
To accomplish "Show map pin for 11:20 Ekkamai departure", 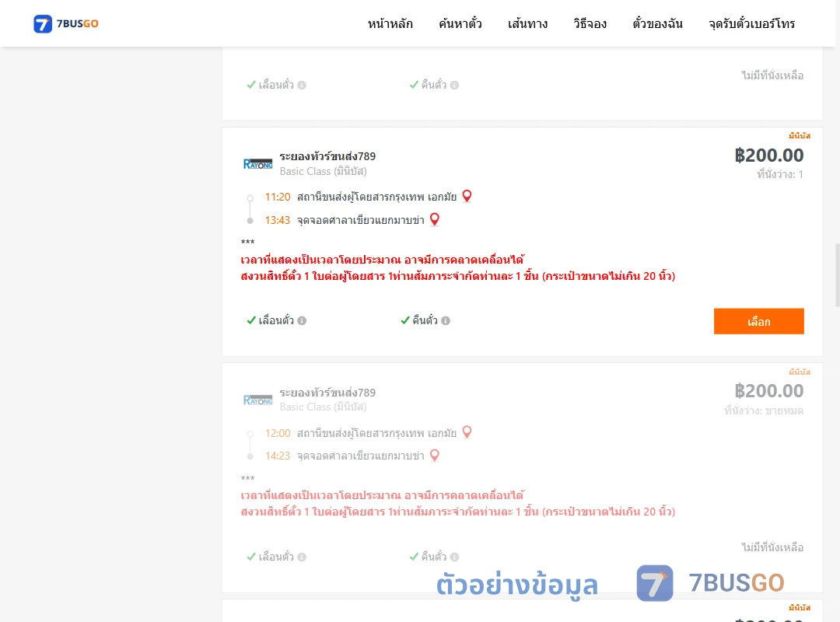I will coord(467,196).
